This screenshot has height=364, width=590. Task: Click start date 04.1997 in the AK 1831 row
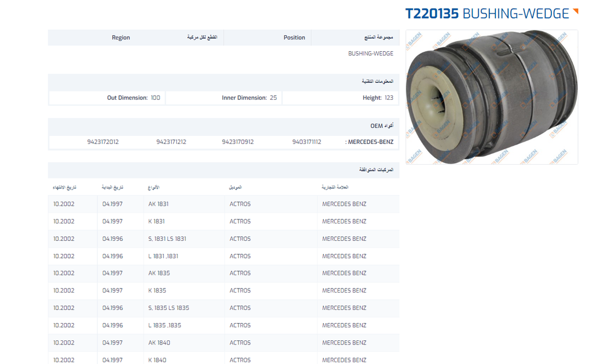pyautogui.click(x=112, y=204)
